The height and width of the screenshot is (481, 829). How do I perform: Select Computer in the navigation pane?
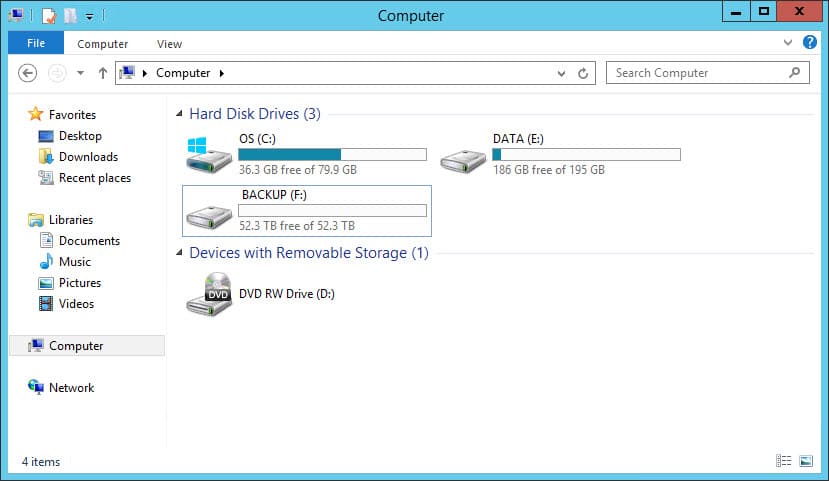[x=87, y=346]
